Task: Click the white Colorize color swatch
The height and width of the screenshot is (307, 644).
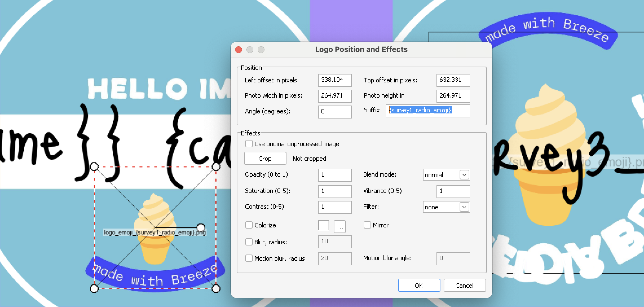Action: 323,225
